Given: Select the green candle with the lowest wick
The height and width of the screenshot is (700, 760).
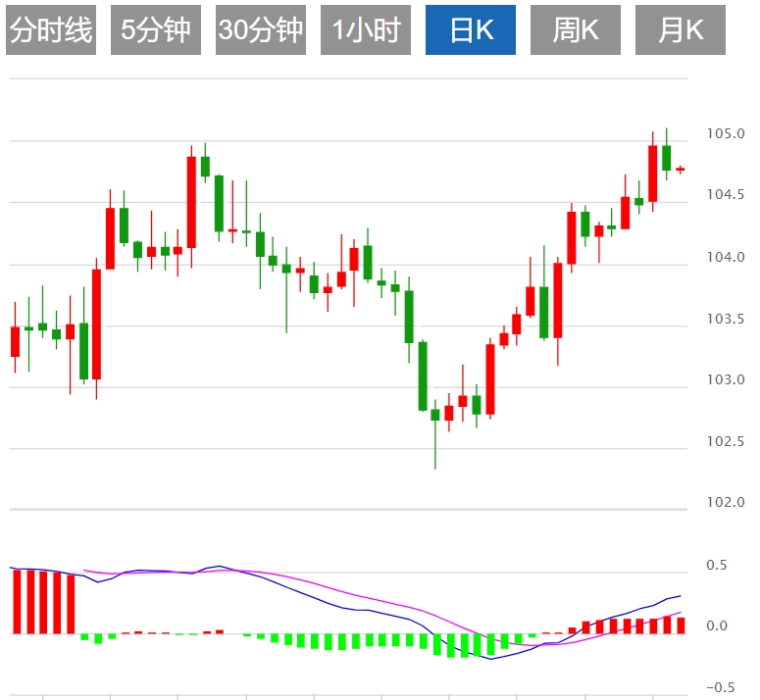Looking at the screenshot, I should tap(435, 415).
